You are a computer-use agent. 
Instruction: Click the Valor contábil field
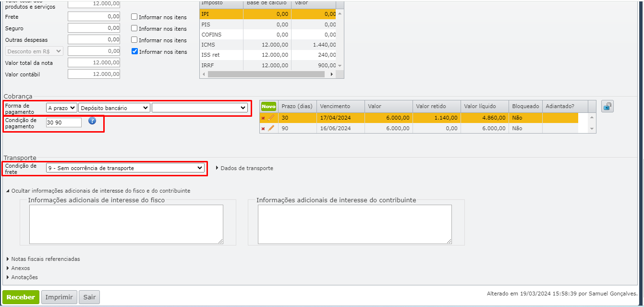coord(94,74)
